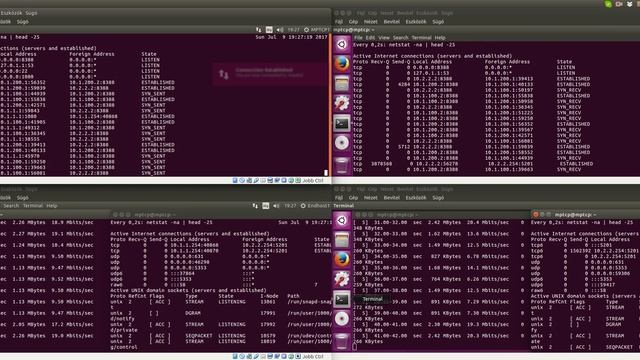
Task: Open terminal Search menu in top-right VM
Action: click(x=400, y=38)
